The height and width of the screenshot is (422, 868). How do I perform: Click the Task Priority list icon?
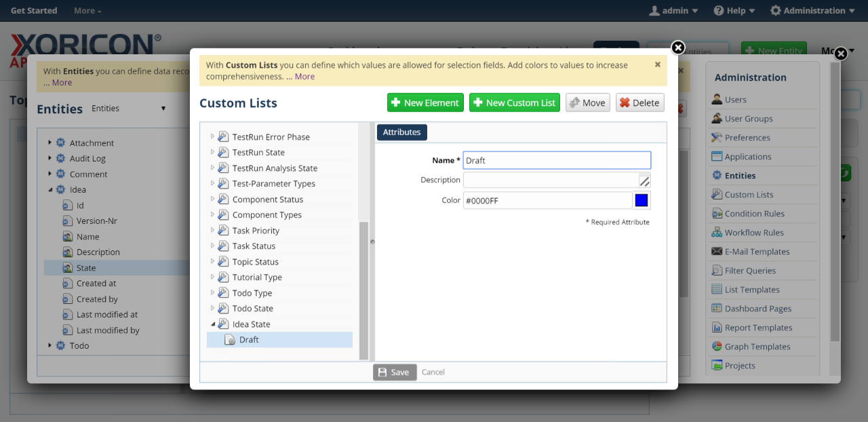click(x=222, y=231)
